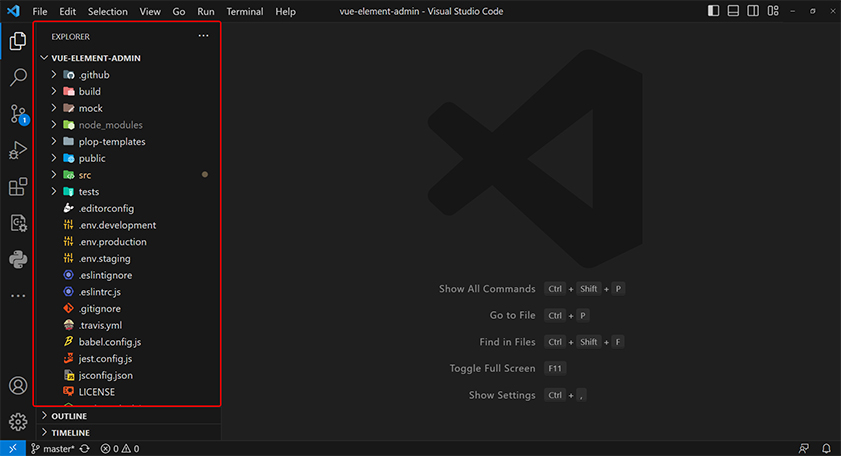Click the feedback icon in status bar
The height and width of the screenshot is (456, 841).
tap(803, 448)
